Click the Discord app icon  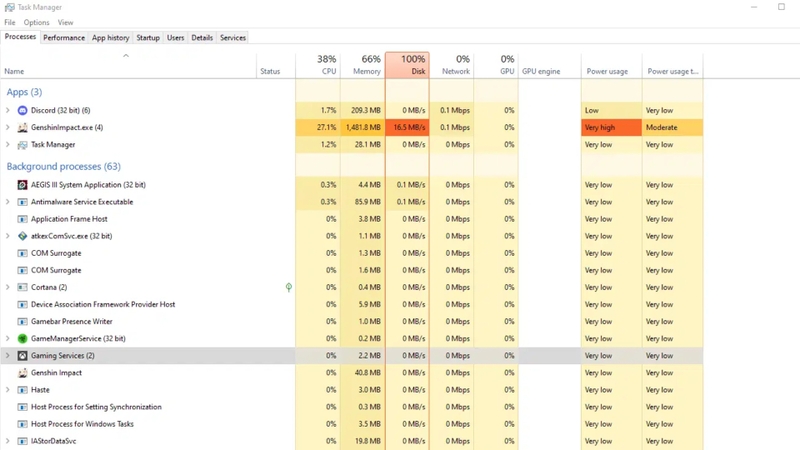click(22, 110)
